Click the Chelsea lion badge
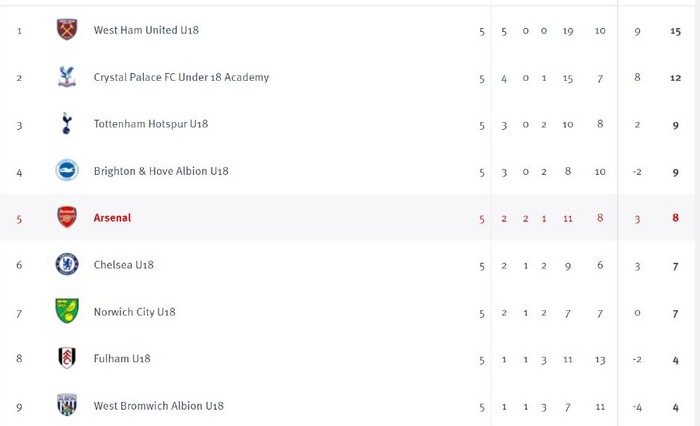700x426 pixels. 67,264
